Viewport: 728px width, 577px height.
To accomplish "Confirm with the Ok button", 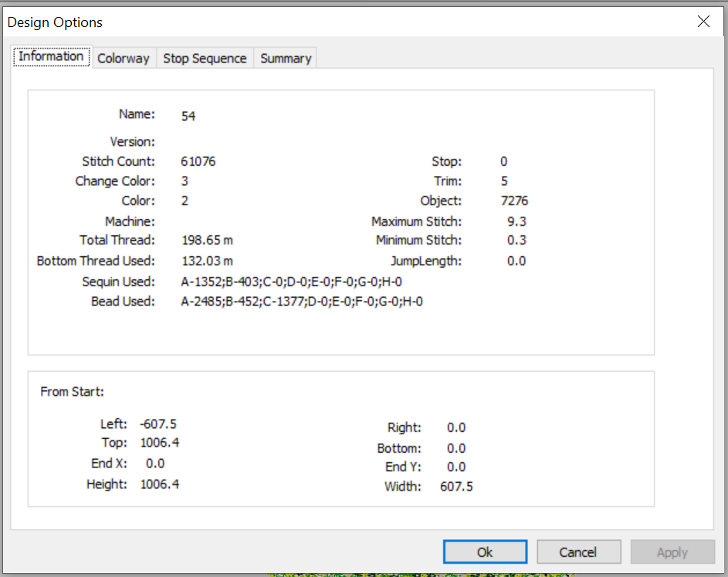I will pos(485,552).
